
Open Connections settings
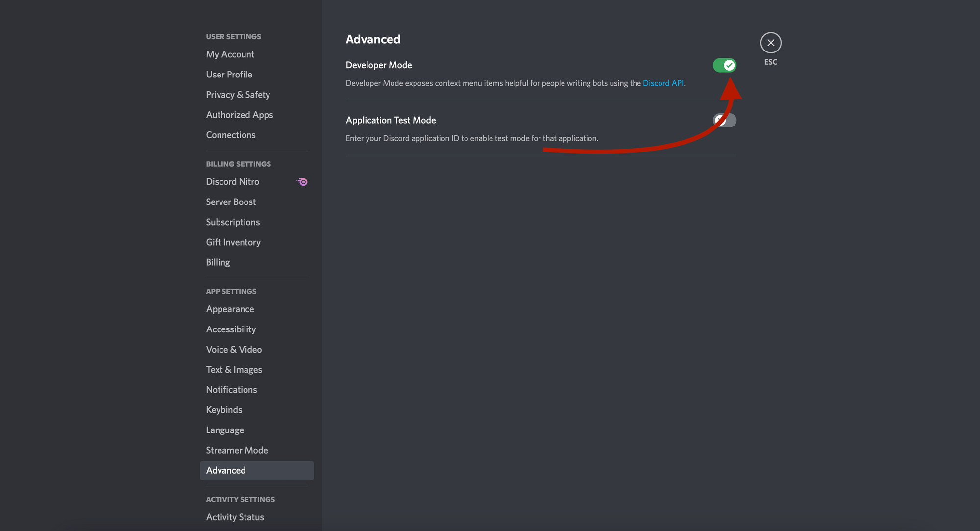point(231,134)
